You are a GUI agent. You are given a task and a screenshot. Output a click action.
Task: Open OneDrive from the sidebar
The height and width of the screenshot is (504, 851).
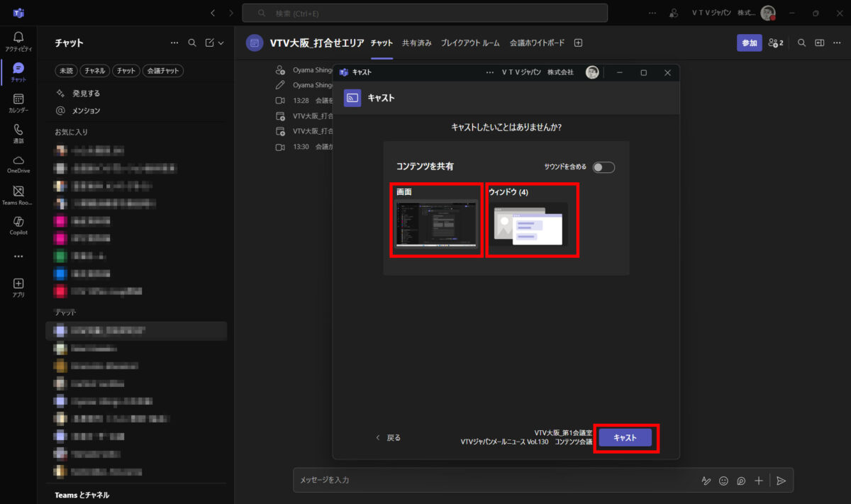[x=18, y=164]
